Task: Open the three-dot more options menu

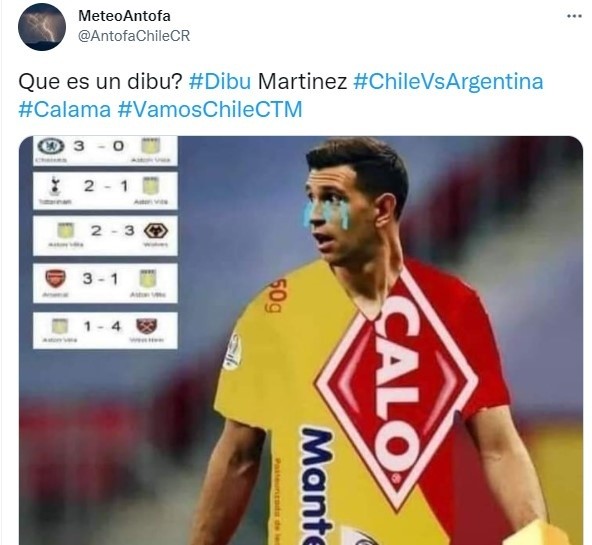Action: click(574, 16)
